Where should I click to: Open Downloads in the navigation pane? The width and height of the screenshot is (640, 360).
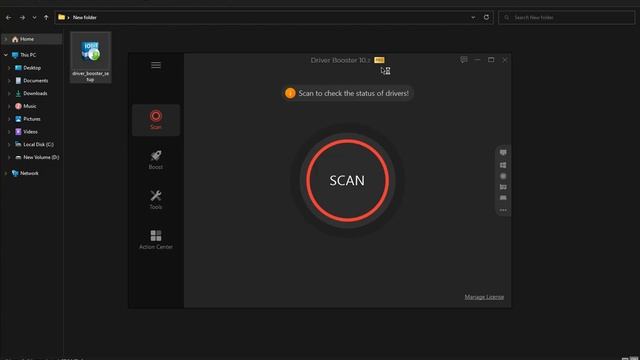(x=35, y=93)
